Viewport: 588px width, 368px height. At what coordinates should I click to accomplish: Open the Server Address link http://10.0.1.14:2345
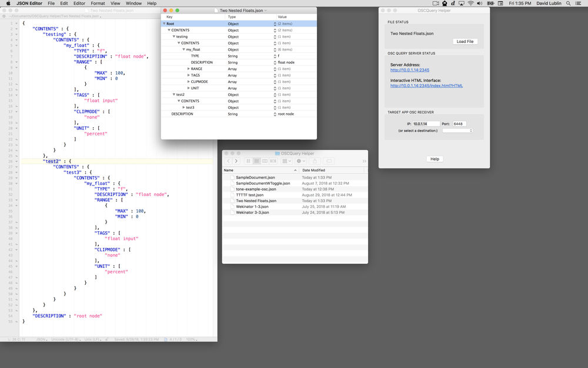click(x=409, y=70)
